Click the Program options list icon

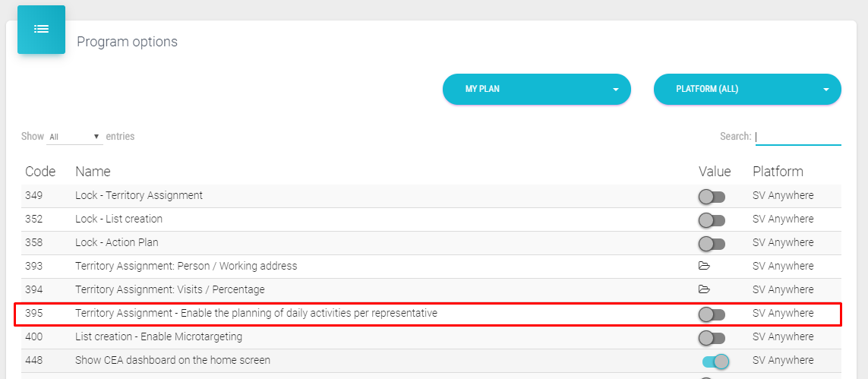[41, 30]
